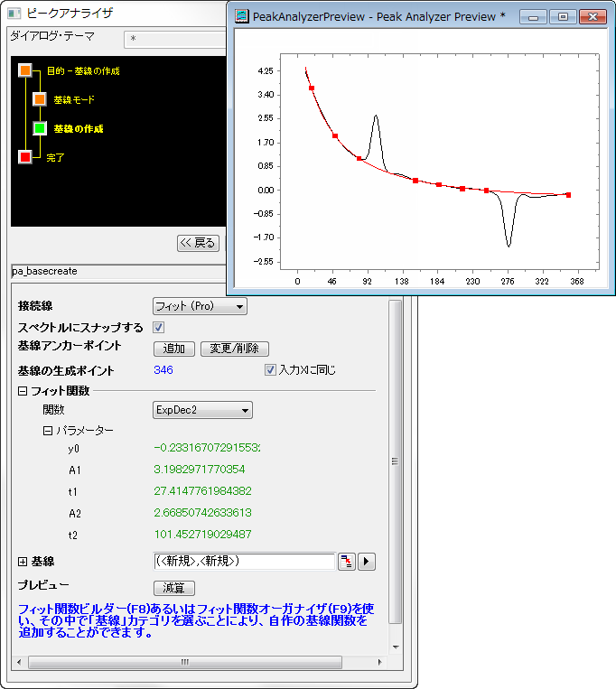Click the ピークアナライザ dialog title icon
Viewport: 616px width, 689px height.
14,14
